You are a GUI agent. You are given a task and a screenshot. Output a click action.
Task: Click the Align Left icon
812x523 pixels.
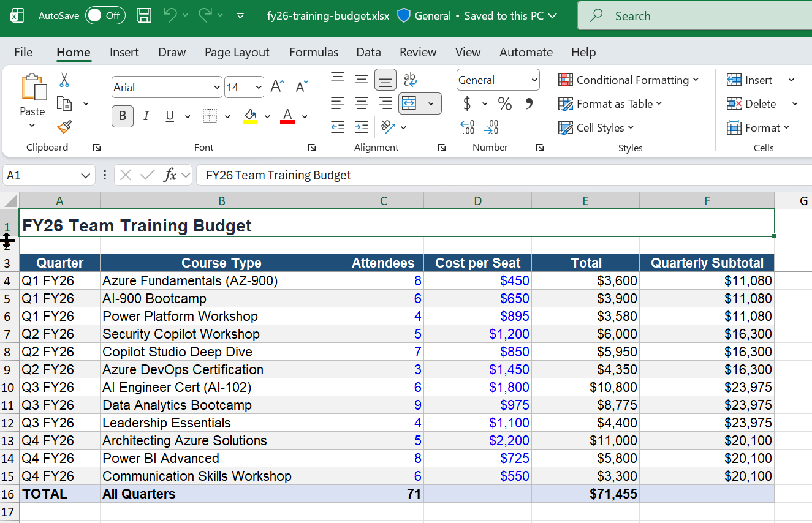(x=338, y=103)
